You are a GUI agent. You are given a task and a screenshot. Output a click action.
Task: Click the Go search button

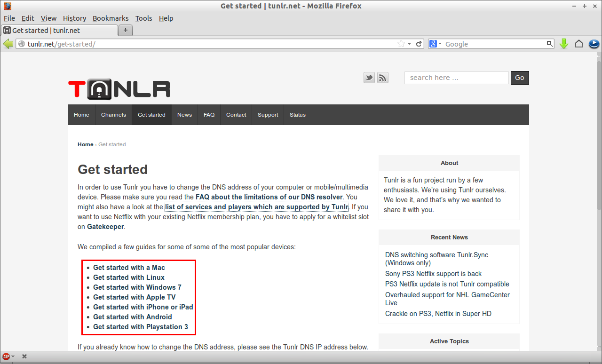[x=520, y=78]
